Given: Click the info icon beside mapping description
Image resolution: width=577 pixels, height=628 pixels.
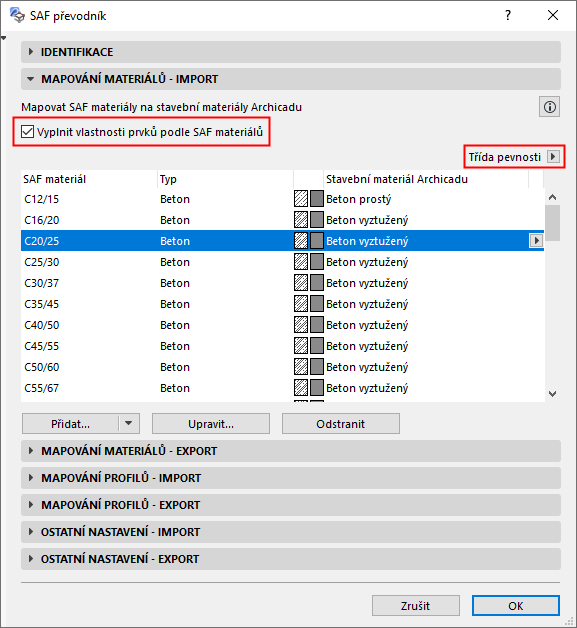Looking at the screenshot, I should pos(549,107).
